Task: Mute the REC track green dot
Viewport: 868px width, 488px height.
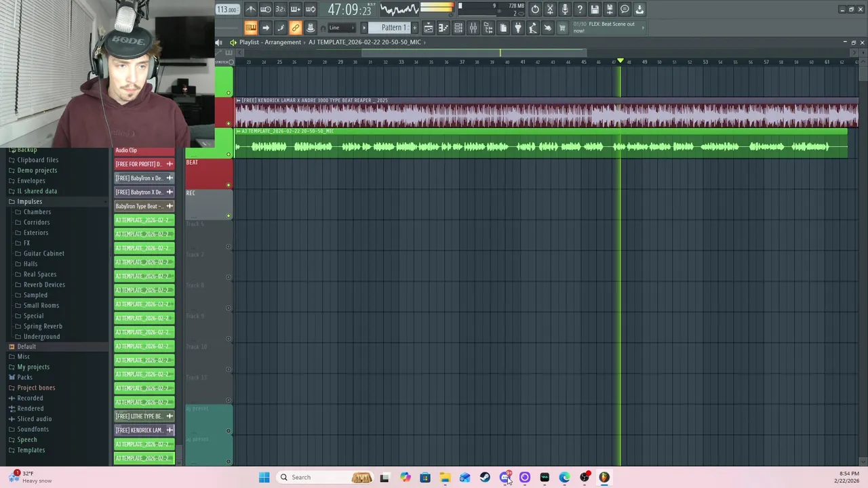Action: coord(229,216)
